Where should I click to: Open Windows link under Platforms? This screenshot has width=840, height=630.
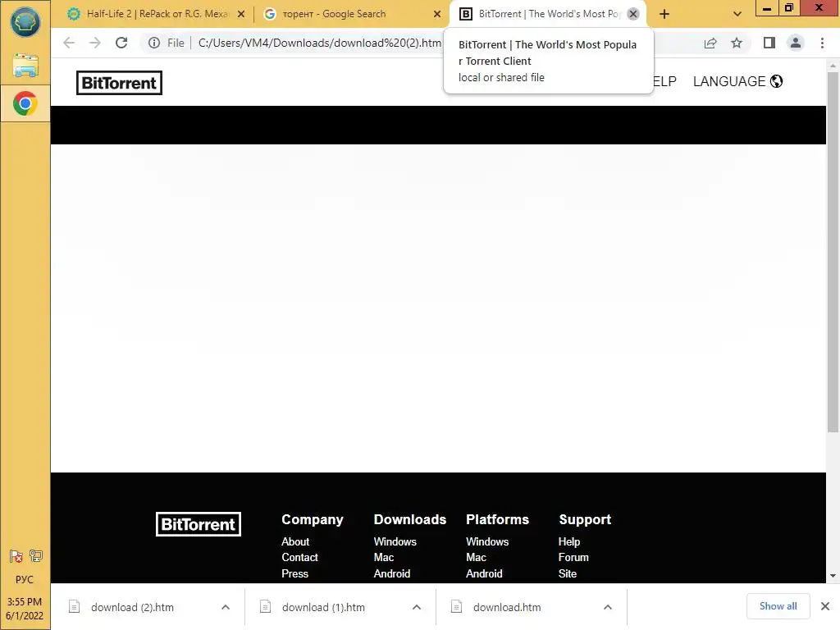[x=487, y=541]
